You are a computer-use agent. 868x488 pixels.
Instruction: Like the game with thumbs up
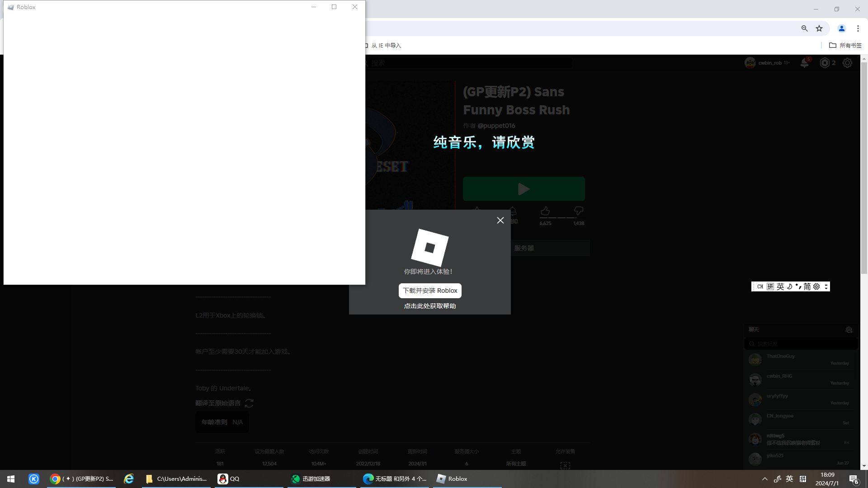tap(545, 211)
